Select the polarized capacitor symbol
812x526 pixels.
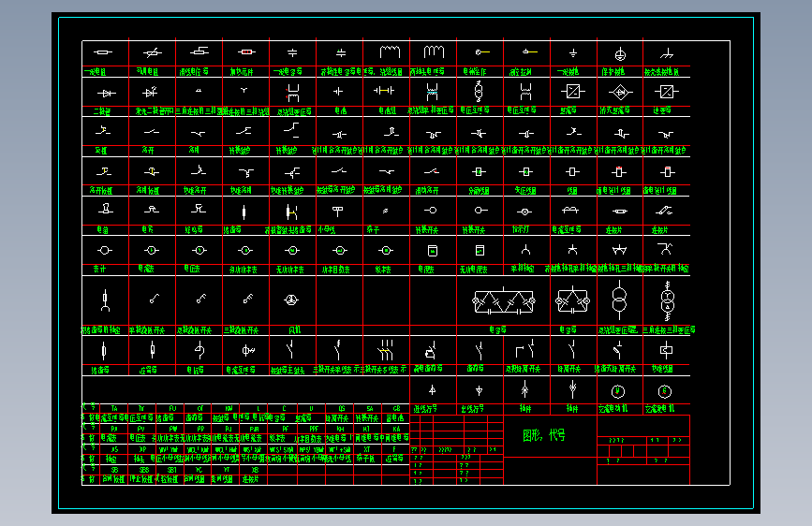pyautogui.click(x=340, y=52)
